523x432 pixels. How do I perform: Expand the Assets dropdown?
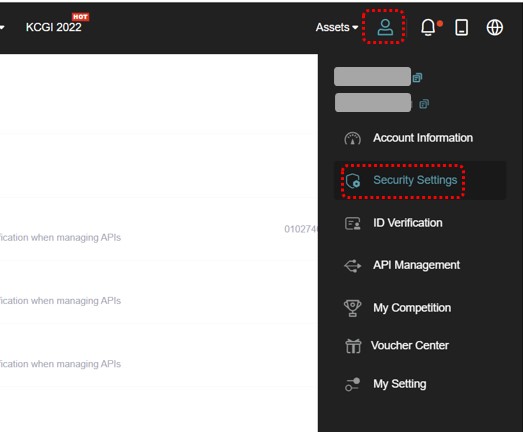pyautogui.click(x=337, y=27)
